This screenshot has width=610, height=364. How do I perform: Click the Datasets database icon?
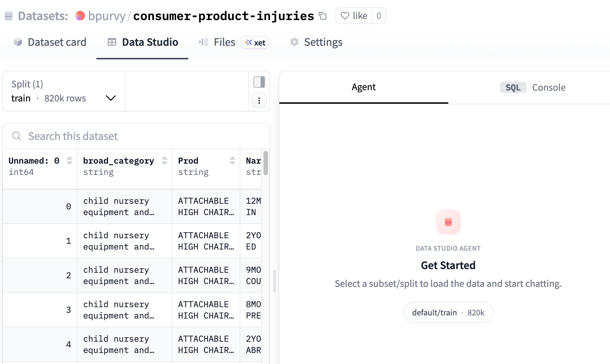[x=9, y=16]
